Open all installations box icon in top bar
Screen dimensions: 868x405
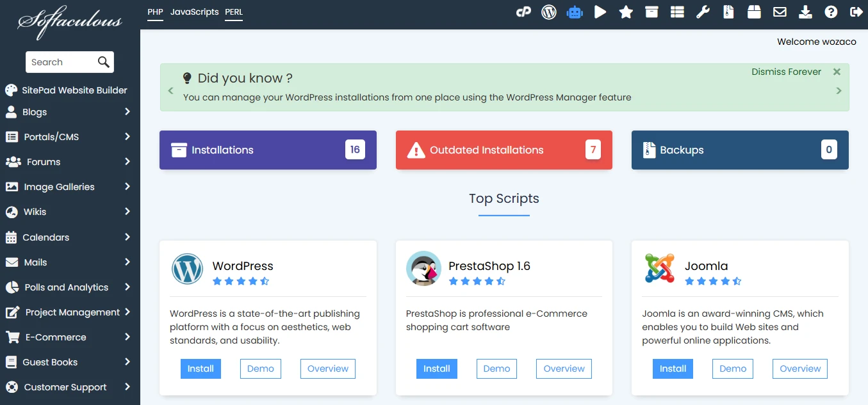point(651,12)
